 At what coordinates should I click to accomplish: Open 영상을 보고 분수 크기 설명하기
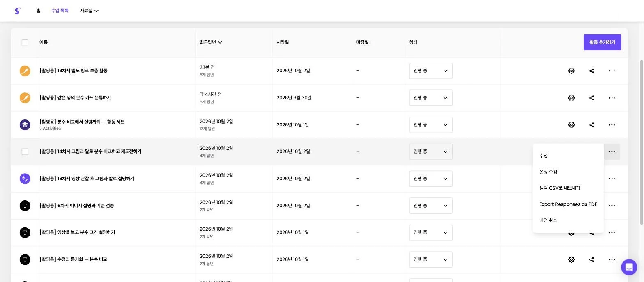click(x=77, y=232)
